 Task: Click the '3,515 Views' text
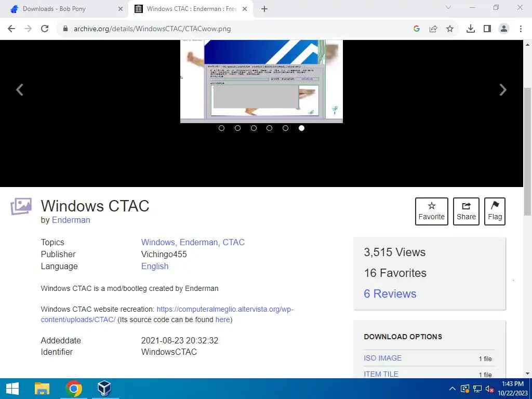click(395, 252)
